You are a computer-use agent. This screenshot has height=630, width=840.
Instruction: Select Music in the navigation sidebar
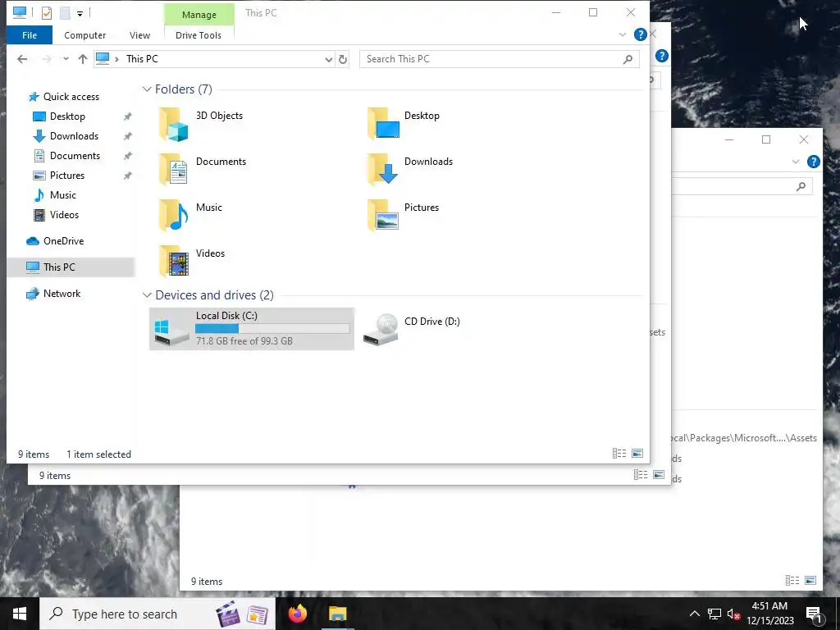pyautogui.click(x=62, y=195)
